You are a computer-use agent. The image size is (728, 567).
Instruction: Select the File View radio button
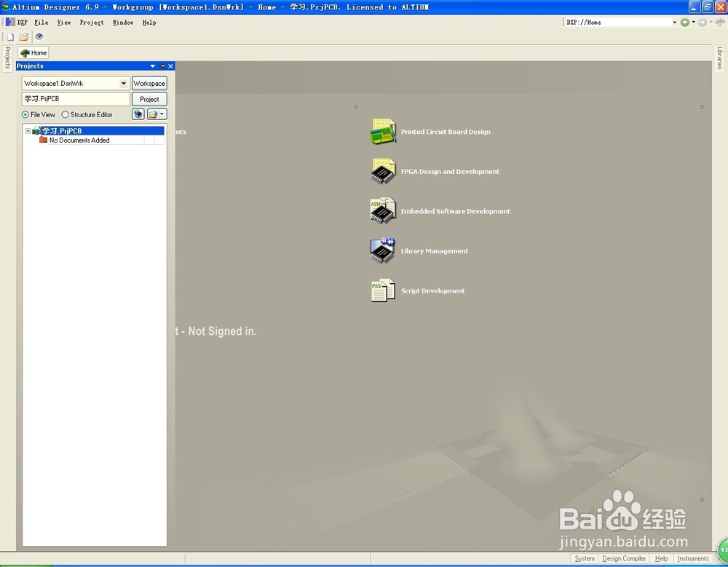click(x=25, y=115)
